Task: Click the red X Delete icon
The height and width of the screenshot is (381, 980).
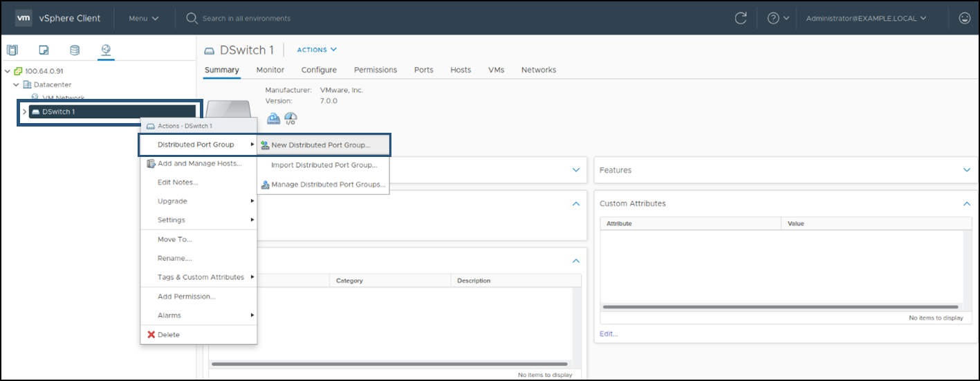Action: [x=151, y=335]
